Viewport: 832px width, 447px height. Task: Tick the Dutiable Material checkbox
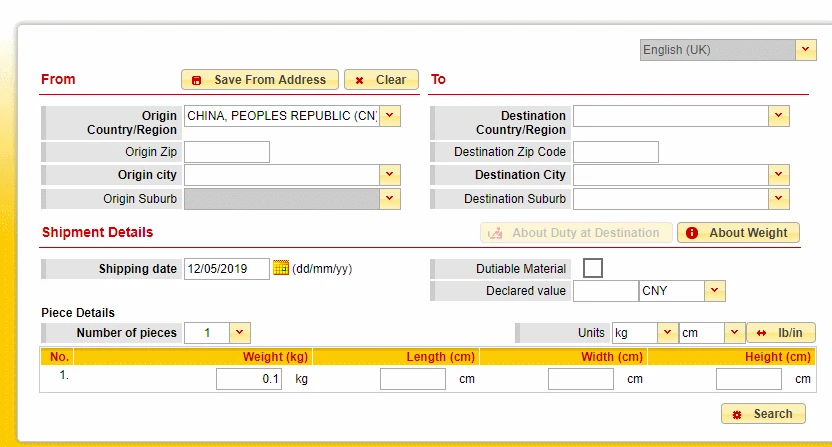click(593, 268)
